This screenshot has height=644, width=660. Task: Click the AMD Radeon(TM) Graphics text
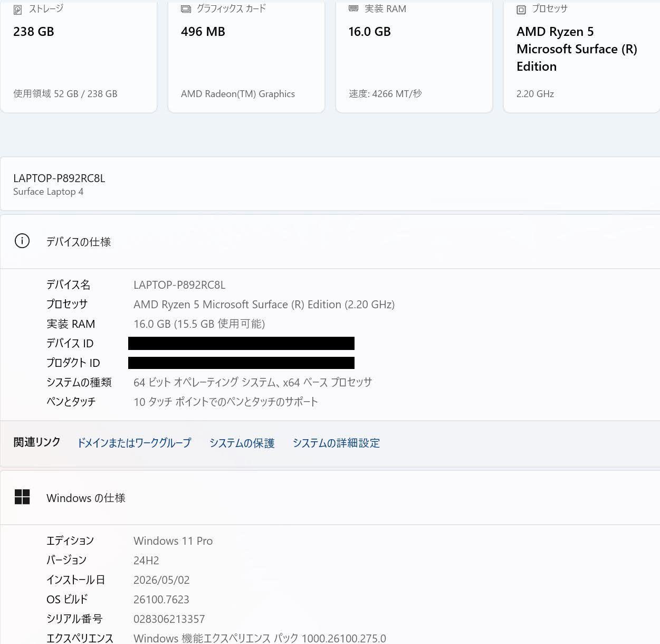tap(238, 94)
